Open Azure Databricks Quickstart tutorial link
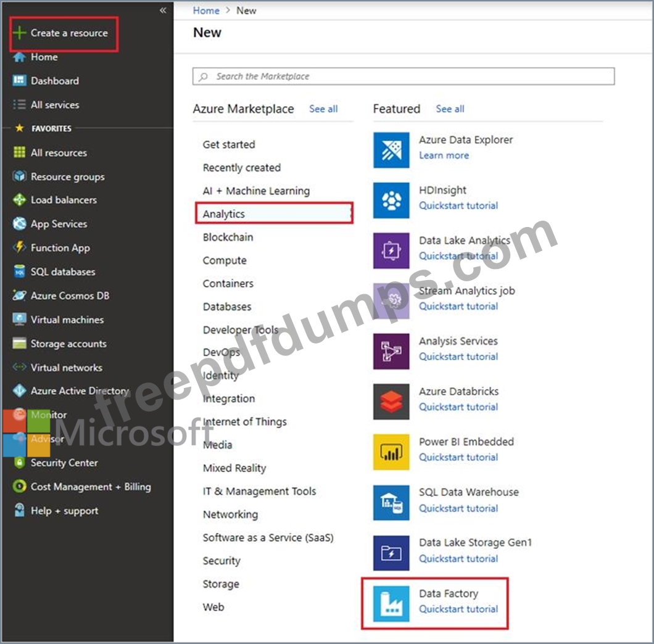Image resolution: width=654 pixels, height=644 pixels. pos(458,407)
